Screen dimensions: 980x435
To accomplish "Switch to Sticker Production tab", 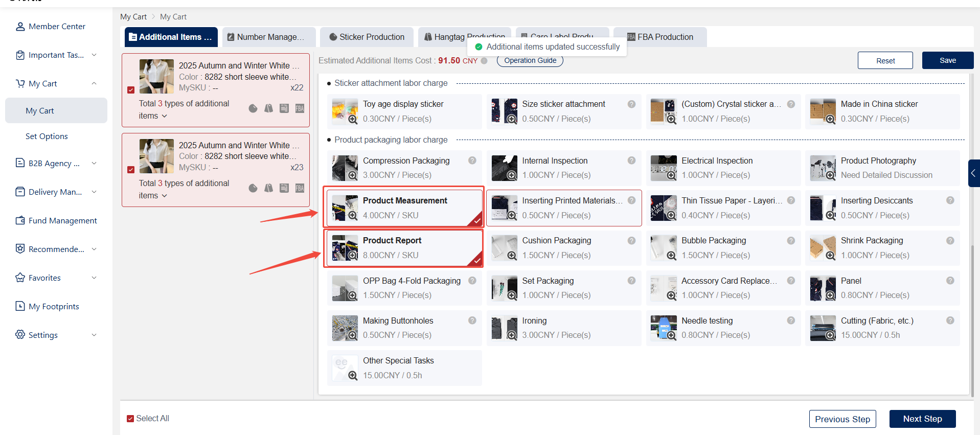I will tap(367, 37).
